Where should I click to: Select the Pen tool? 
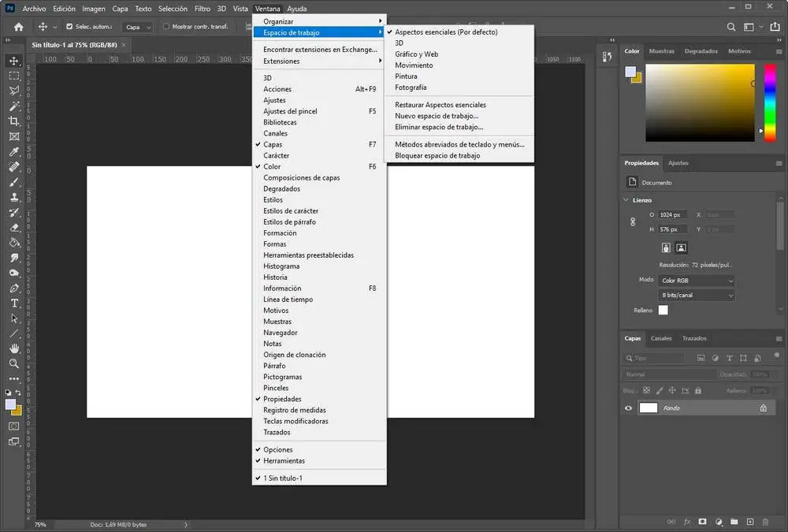pos(13,288)
